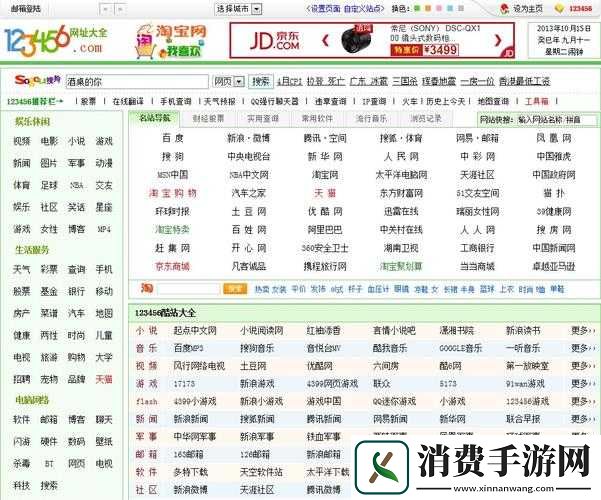
Task: Click the 123456 网址大全 site logo
Action: coord(56,40)
